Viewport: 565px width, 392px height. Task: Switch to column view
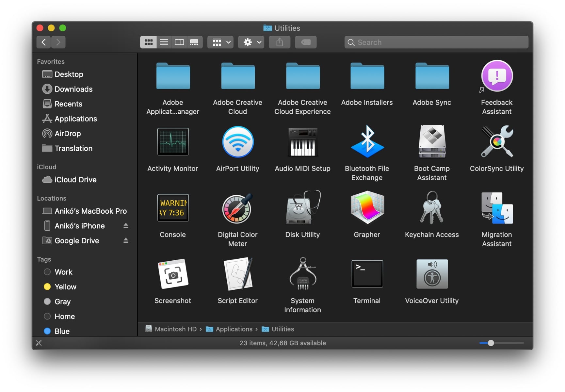tap(179, 42)
